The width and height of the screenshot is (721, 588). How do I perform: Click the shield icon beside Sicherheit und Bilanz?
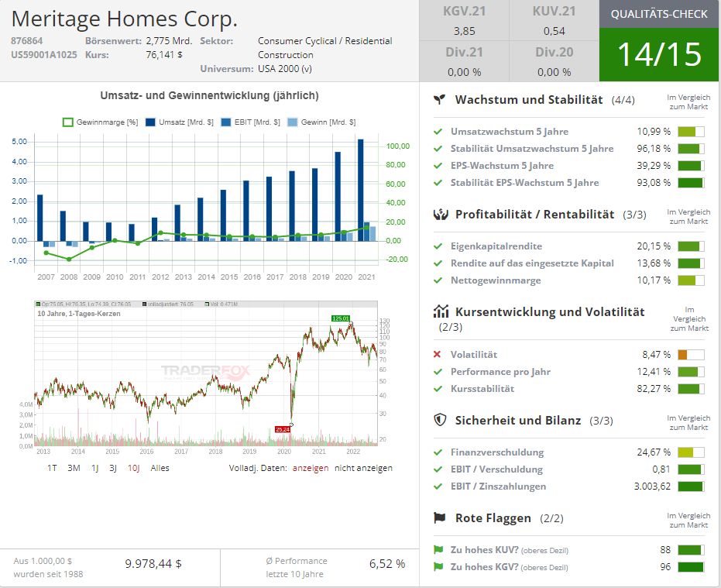[x=440, y=421]
